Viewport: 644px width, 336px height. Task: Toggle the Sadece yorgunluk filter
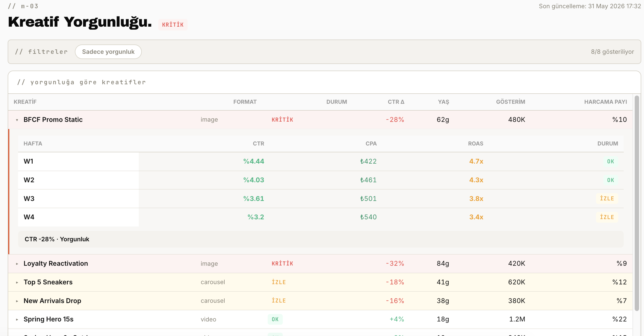point(108,52)
